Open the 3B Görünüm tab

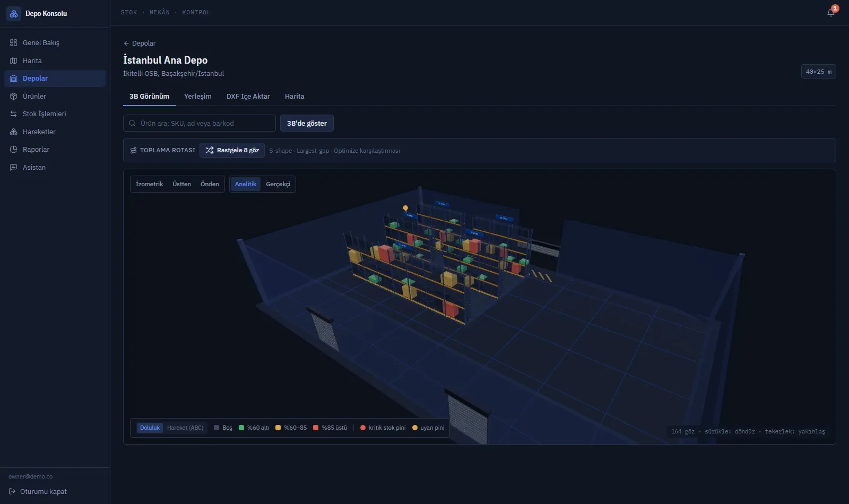point(149,97)
